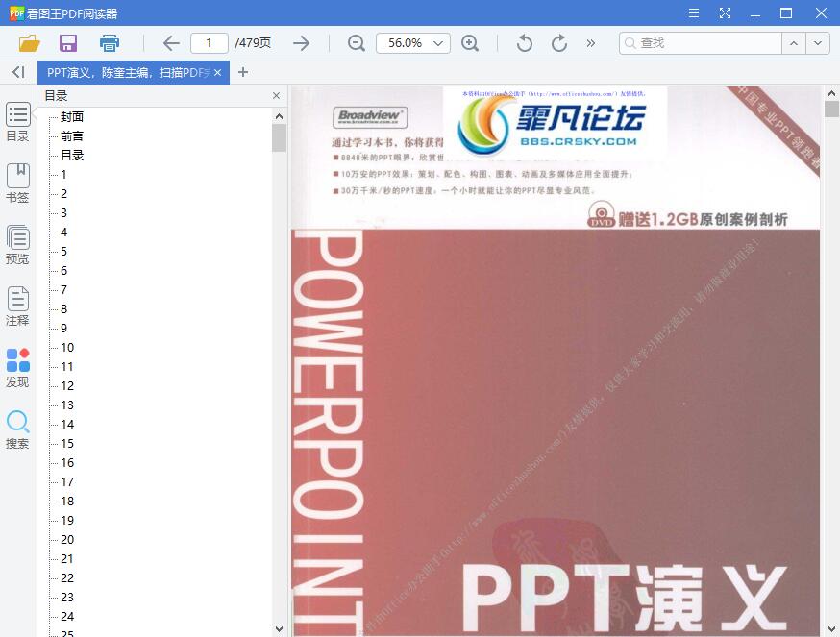Open the hamburger menu in title bar
The width and height of the screenshot is (840, 637).
694,12
